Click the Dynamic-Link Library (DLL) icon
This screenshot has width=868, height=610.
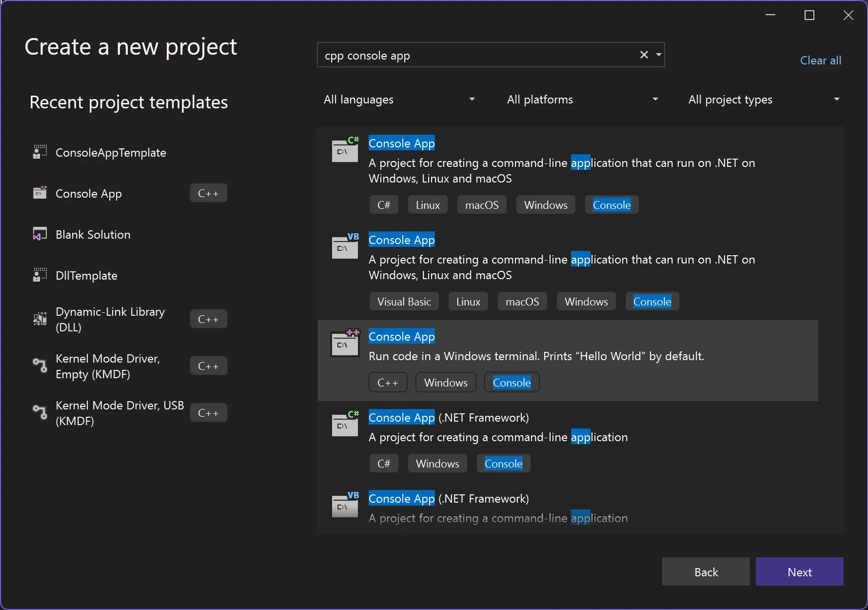coord(40,319)
